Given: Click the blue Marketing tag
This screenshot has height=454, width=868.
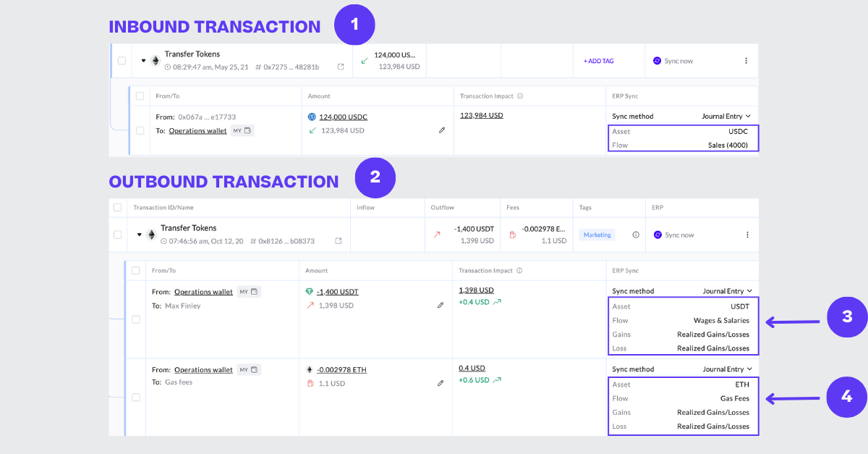Looking at the screenshot, I should coord(597,235).
